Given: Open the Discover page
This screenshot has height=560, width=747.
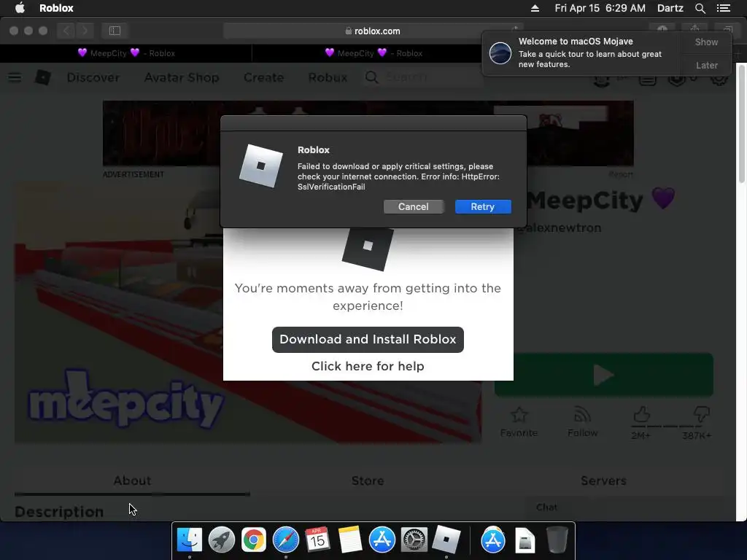Looking at the screenshot, I should click(93, 77).
